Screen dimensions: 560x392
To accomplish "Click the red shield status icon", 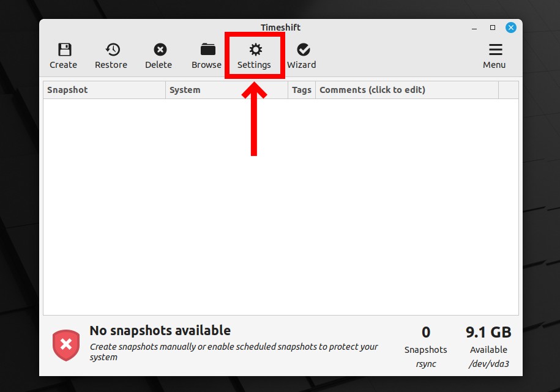I will [x=66, y=345].
